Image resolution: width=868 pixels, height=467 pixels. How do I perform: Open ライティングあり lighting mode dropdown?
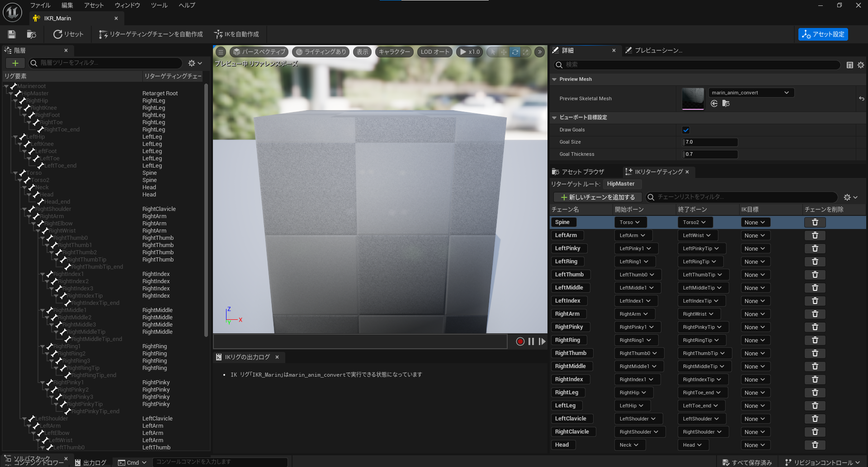[x=321, y=52]
